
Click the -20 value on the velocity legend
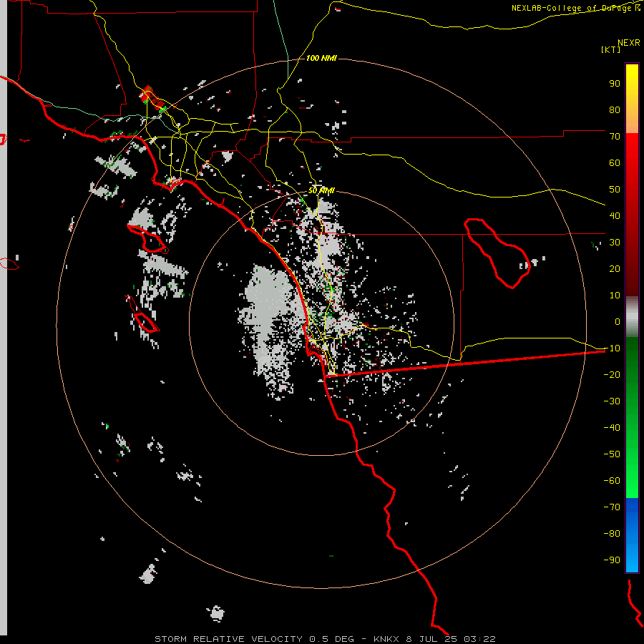(612, 374)
